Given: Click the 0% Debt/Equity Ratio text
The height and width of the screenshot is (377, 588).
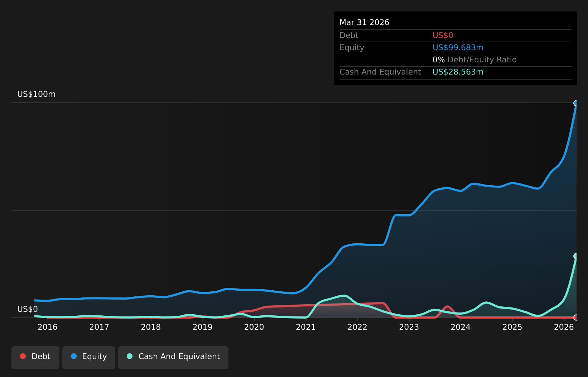Looking at the screenshot, I should pos(474,60).
